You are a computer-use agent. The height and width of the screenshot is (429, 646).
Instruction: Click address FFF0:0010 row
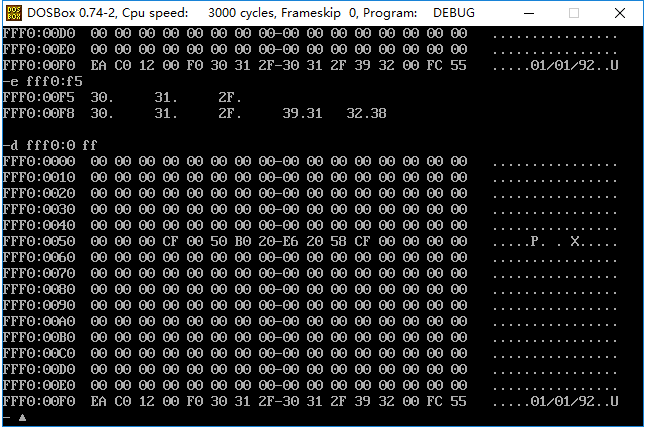tap(39, 178)
